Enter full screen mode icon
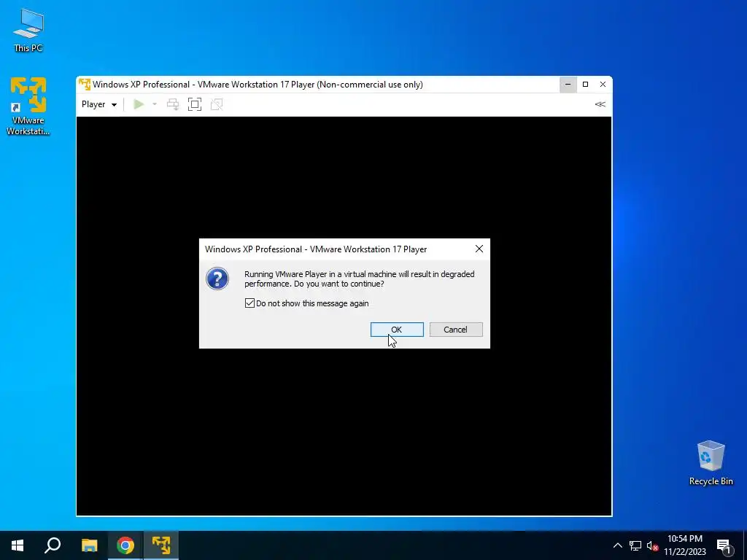The width and height of the screenshot is (747, 560). coord(195,104)
